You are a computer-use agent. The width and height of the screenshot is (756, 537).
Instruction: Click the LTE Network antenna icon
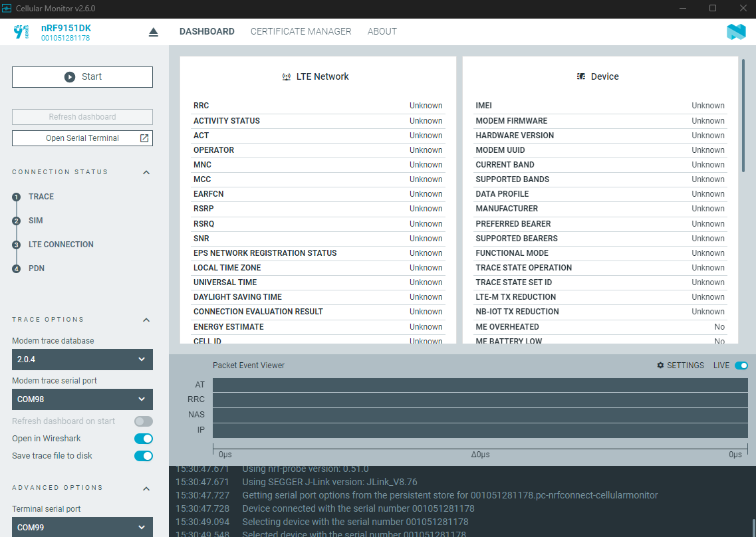pyautogui.click(x=287, y=76)
